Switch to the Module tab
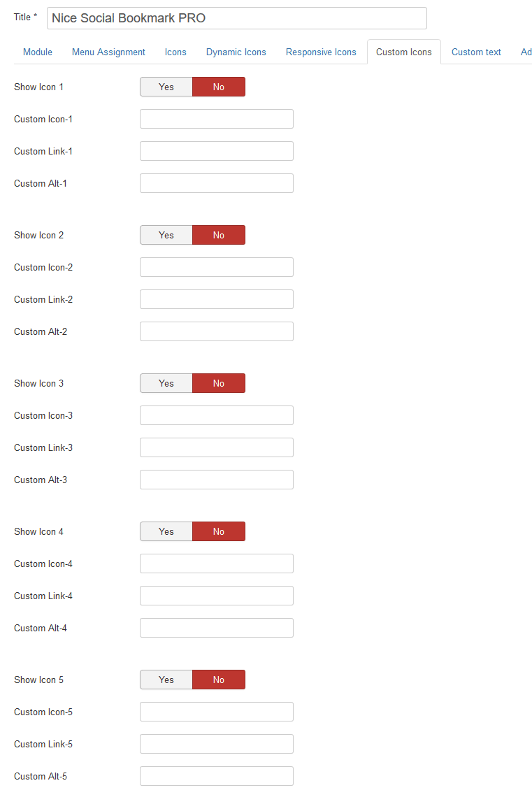Viewport: 532px width, 797px height. tap(37, 52)
